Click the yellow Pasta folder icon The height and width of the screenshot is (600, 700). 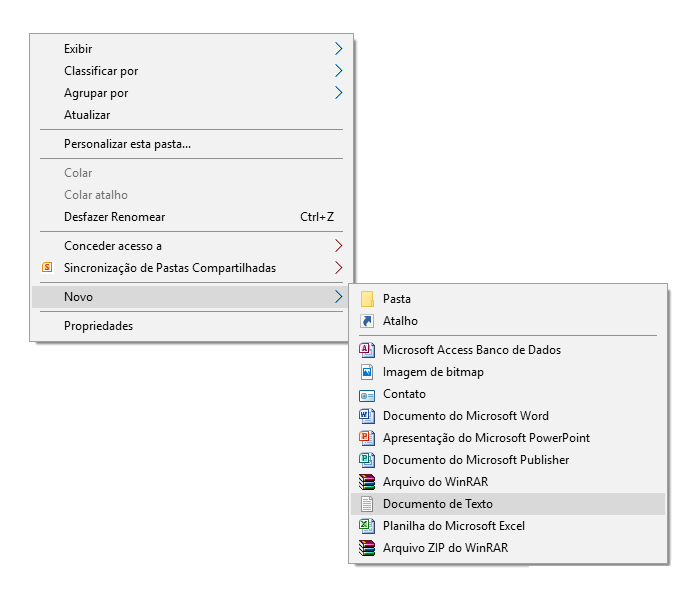[x=367, y=299]
